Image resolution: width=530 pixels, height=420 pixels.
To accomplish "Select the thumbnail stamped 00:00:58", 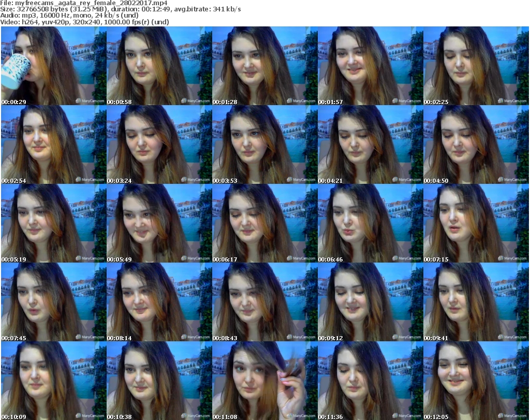I will click(x=159, y=66).
